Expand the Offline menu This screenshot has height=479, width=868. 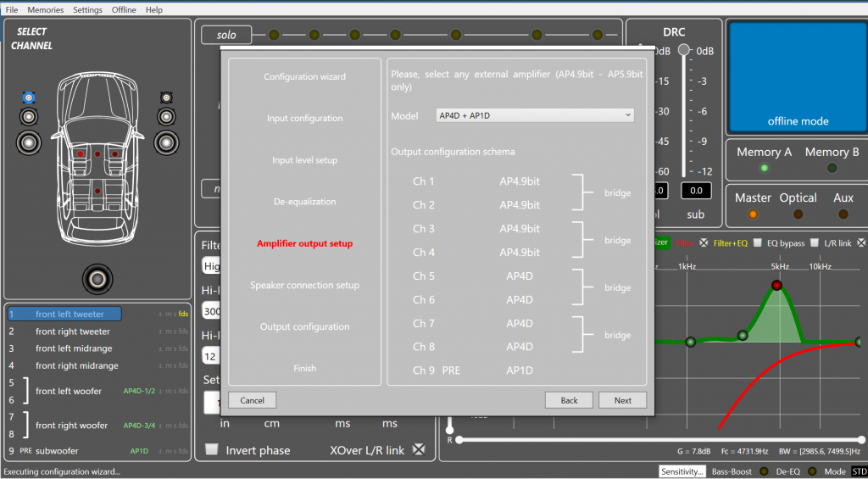pyautogui.click(x=124, y=9)
